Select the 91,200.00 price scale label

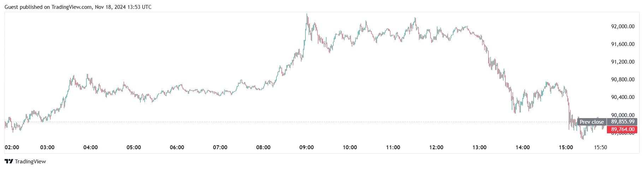click(622, 62)
